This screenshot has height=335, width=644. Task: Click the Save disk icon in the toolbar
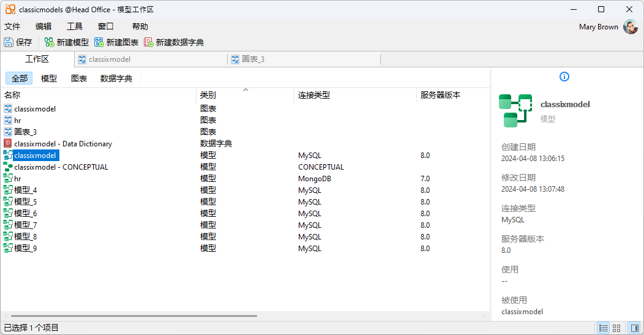(x=8, y=42)
